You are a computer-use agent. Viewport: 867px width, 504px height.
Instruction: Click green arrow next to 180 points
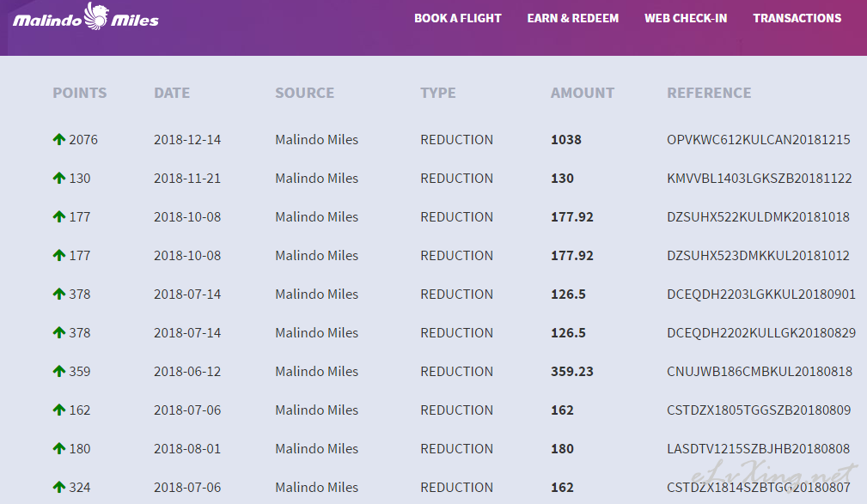59,448
